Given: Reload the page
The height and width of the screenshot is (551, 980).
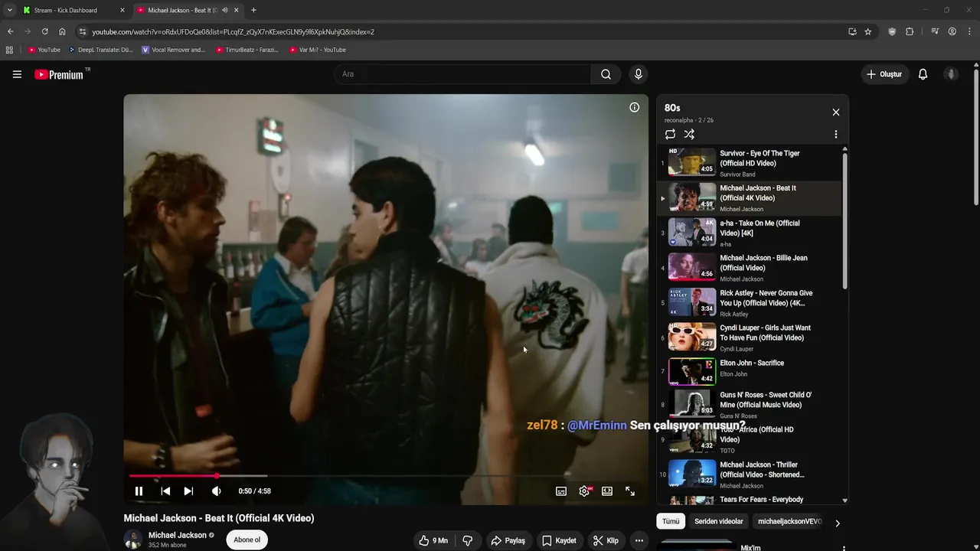Looking at the screenshot, I should (x=44, y=31).
